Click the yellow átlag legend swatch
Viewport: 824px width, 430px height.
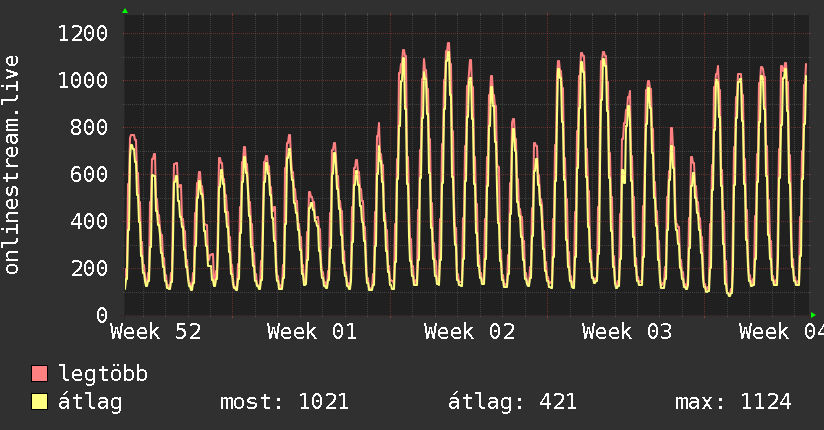coord(40,402)
